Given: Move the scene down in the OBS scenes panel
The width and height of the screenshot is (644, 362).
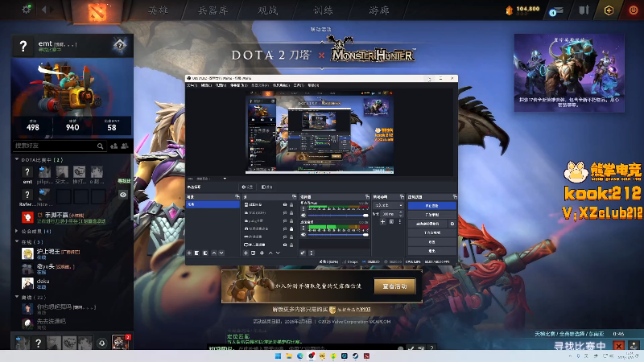Looking at the screenshot, I should pyautogui.click(x=221, y=253).
